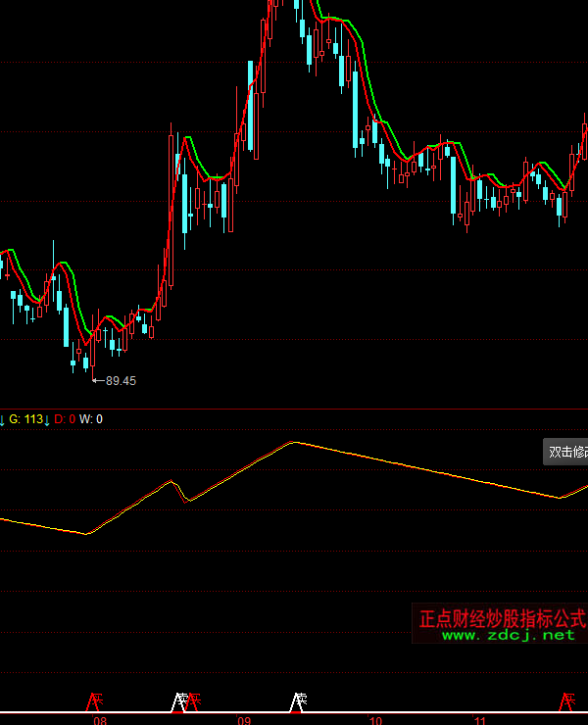Screen dimensions: 588x725
Task: Click the highest peak of the indicator line
Action: (293, 442)
